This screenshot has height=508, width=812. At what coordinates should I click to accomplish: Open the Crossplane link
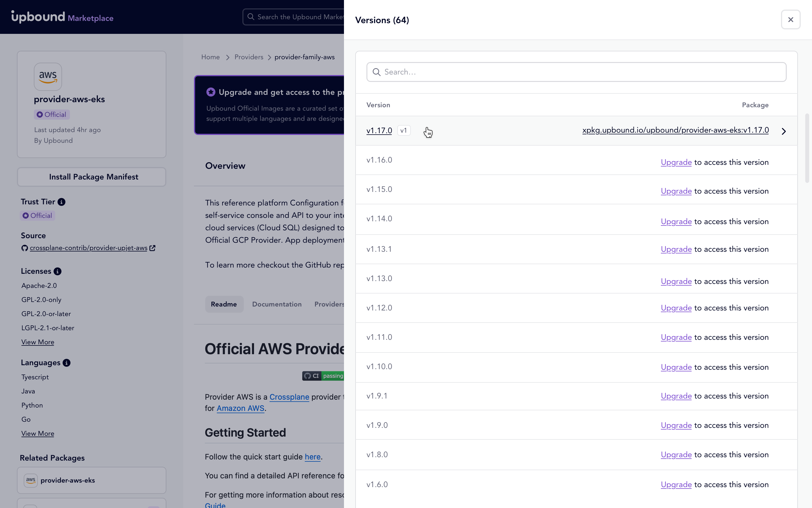(289, 397)
